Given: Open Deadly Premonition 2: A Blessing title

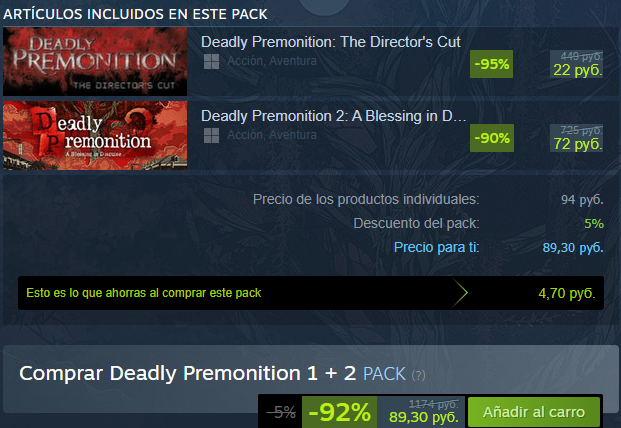Looking at the screenshot, I should click(333, 116).
